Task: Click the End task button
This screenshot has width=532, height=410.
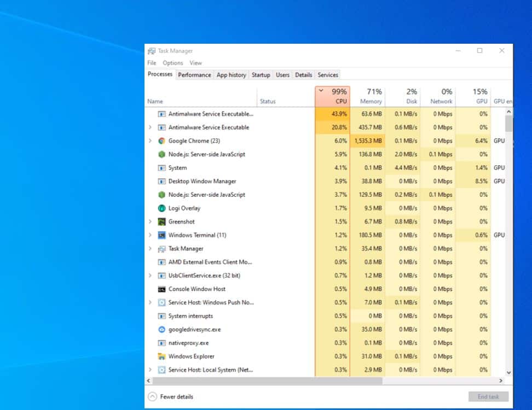Action: 488,396
